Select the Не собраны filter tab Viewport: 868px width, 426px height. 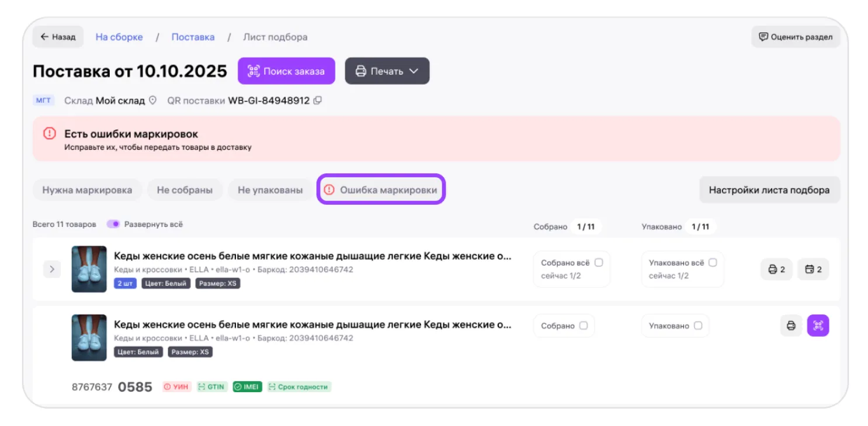click(185, 190)
